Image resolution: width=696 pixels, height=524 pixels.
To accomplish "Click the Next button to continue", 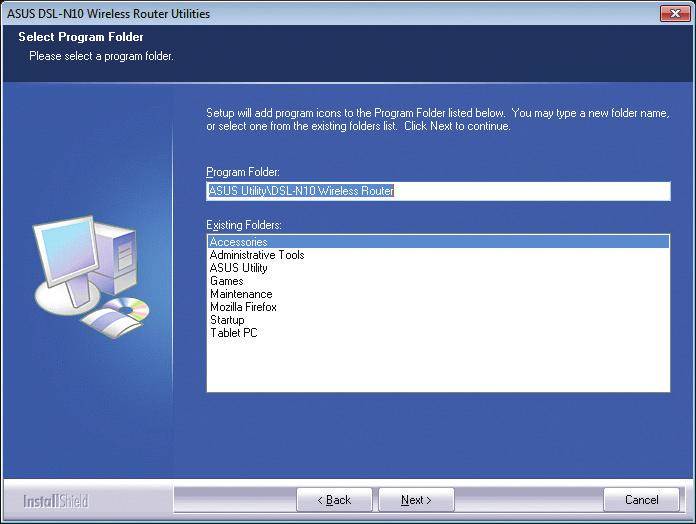I will point(416,500).
